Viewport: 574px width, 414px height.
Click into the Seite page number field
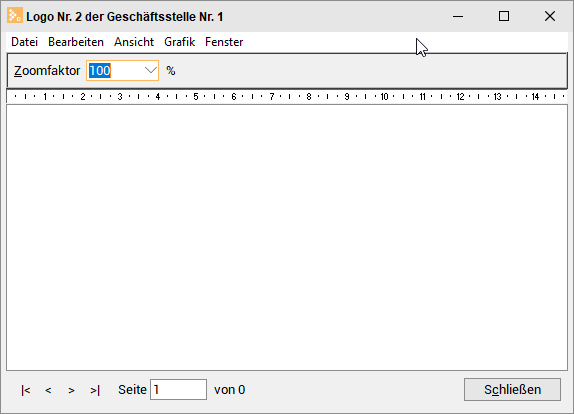[x=178, y=389]
